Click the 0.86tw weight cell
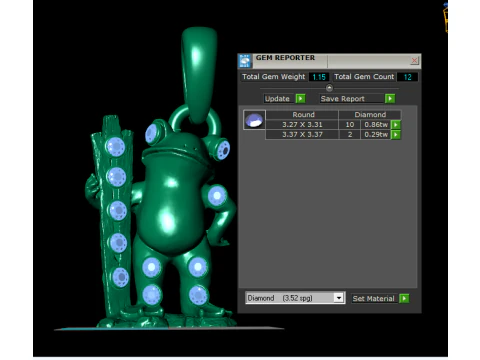480x360 pixels. point(376,125)
